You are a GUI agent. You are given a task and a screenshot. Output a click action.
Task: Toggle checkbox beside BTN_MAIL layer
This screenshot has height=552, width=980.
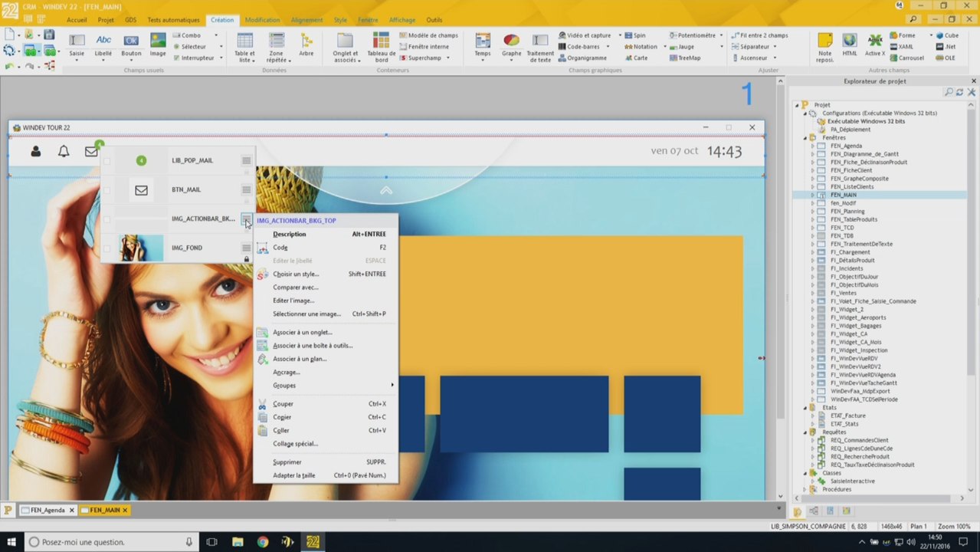(x=107, y=190)
